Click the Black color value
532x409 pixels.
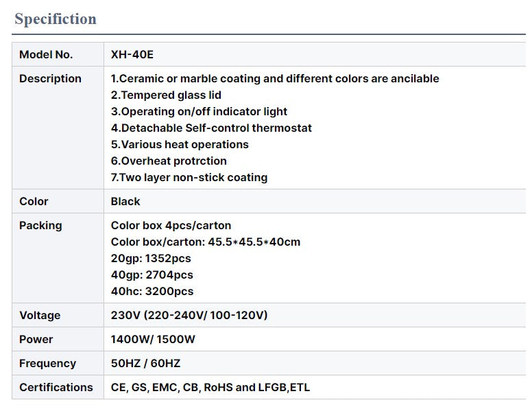coord(125,202)
